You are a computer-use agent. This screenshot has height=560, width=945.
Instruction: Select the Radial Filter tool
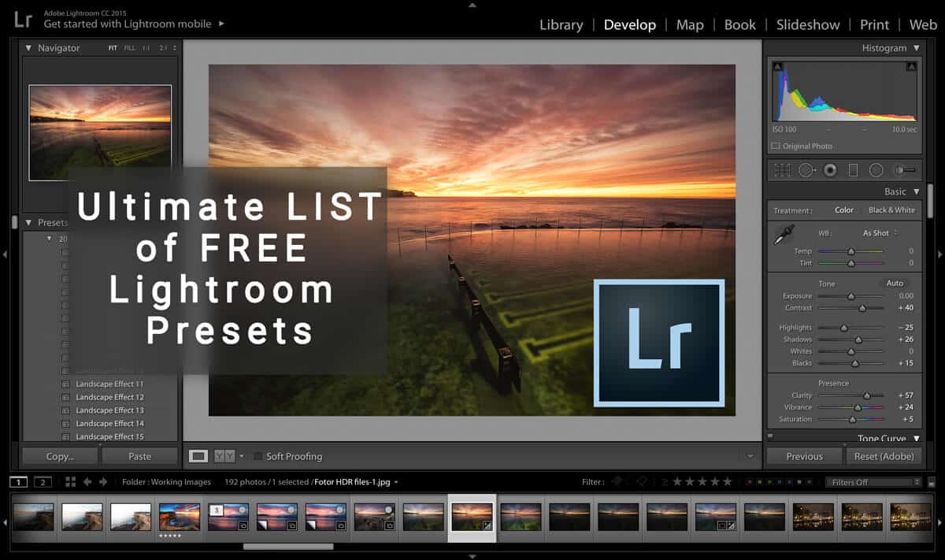(876, 169)
